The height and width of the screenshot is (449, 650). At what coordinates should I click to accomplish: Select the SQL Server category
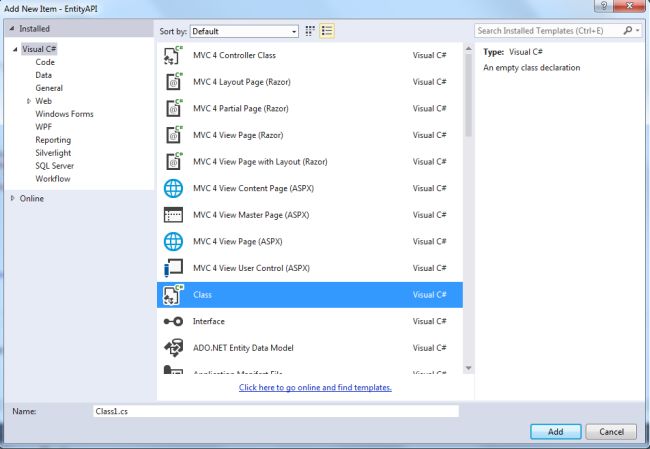[54, 166]
